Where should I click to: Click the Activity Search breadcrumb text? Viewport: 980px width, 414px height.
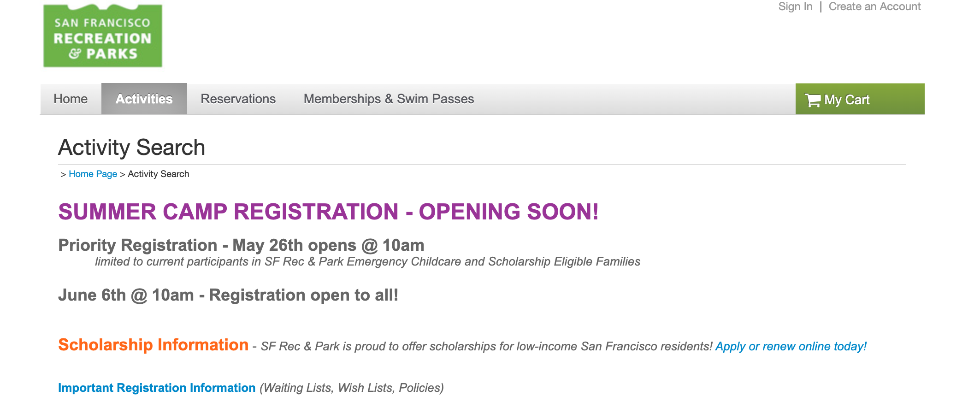[159, 174]
